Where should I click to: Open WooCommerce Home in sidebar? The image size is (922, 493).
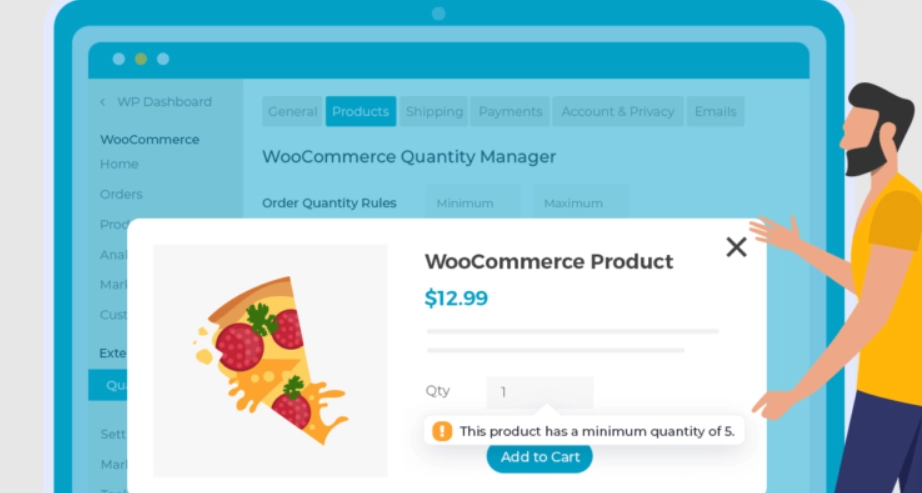pos(119,164)
